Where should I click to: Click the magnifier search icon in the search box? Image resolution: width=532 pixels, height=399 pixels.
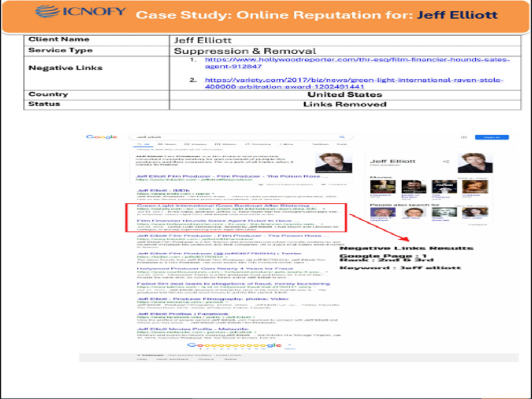[x=342, y=137]
